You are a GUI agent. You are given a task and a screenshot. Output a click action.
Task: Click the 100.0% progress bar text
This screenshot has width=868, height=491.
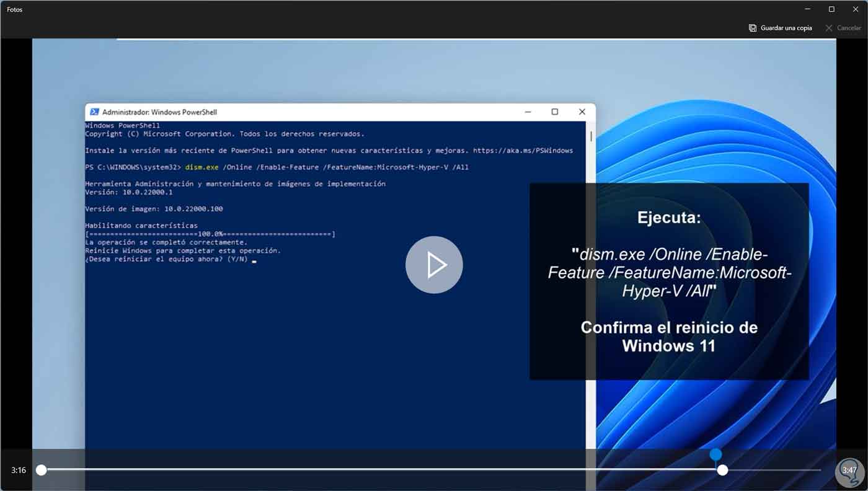[210, 234]
